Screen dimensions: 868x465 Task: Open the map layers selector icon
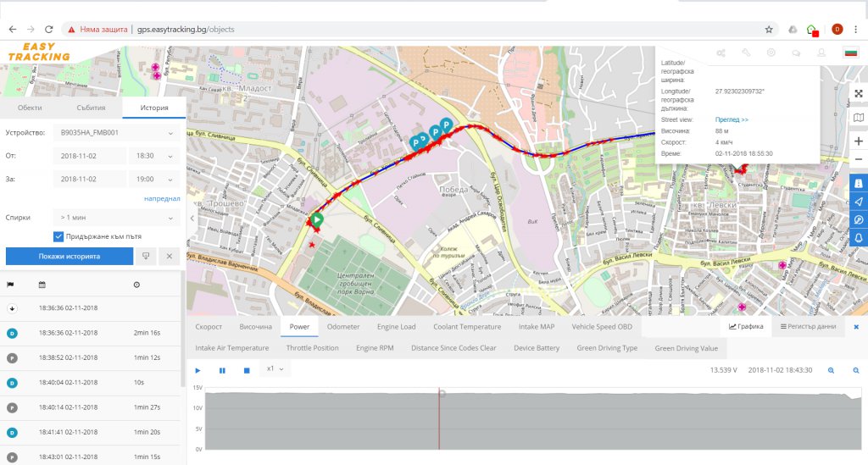coord(859,117)
